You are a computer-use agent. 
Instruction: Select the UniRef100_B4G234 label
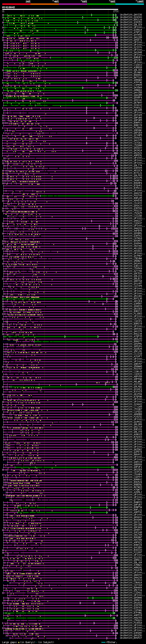[x=131, y=334]
